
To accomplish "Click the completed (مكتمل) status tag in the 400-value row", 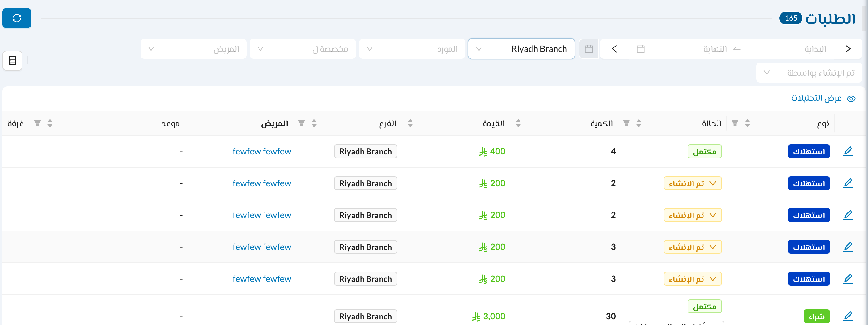I will tap(704, 151).
